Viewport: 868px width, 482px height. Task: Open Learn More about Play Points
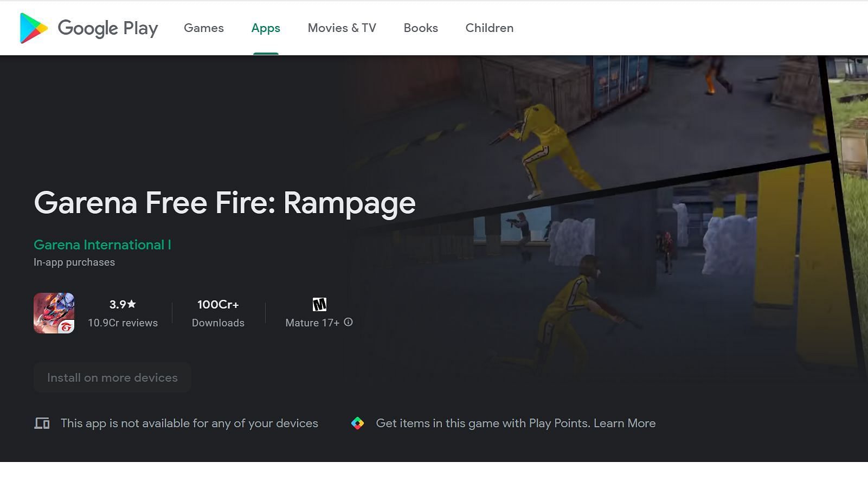pos(625,423)
